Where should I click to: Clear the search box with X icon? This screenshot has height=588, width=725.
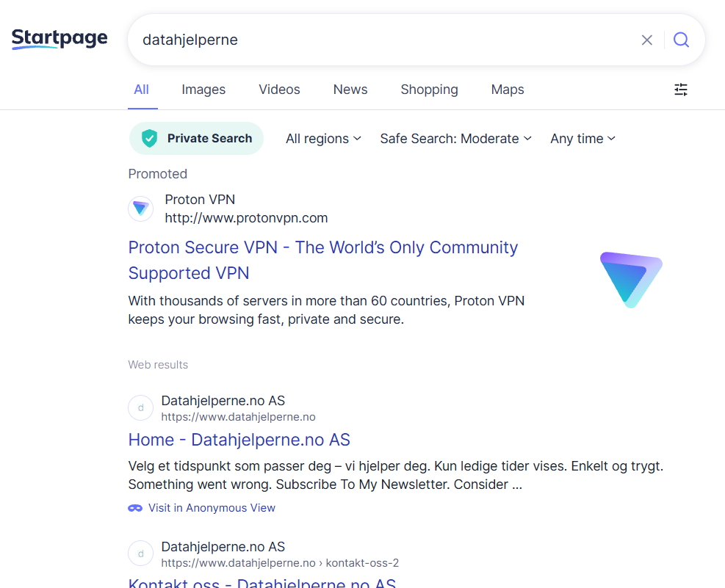tap(647, 40)
